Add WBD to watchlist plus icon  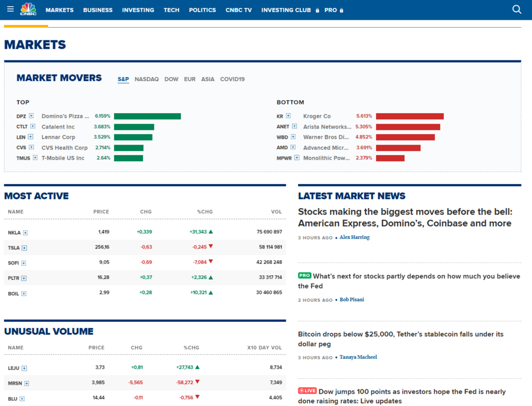(x=293, y=136)
